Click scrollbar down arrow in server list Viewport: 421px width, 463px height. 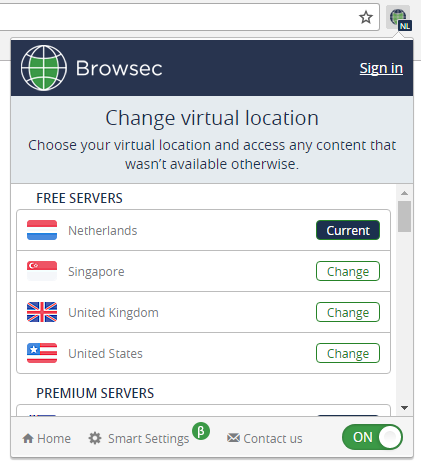pos(405,408)
